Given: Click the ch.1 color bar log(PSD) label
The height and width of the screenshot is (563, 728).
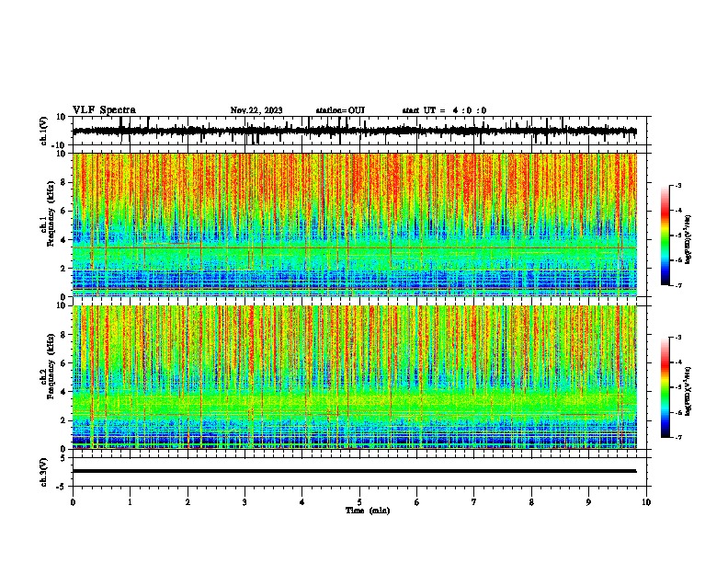Looking at the screenshot, I should coord(688,240).
